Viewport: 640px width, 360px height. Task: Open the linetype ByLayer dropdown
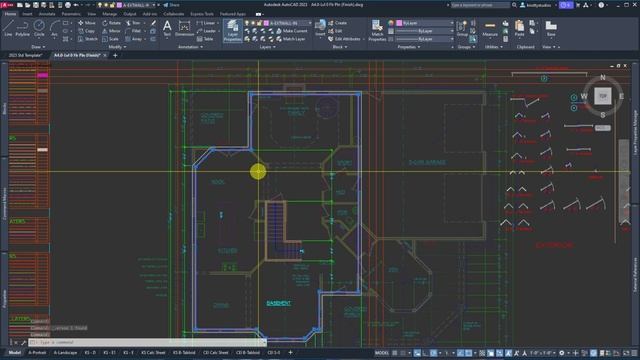point(451,39)
